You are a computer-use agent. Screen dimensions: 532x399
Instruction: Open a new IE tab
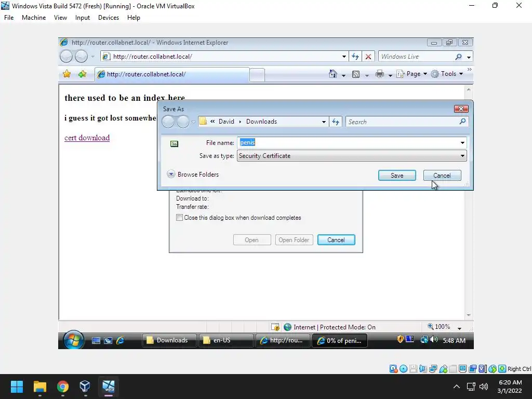point(257,75)
